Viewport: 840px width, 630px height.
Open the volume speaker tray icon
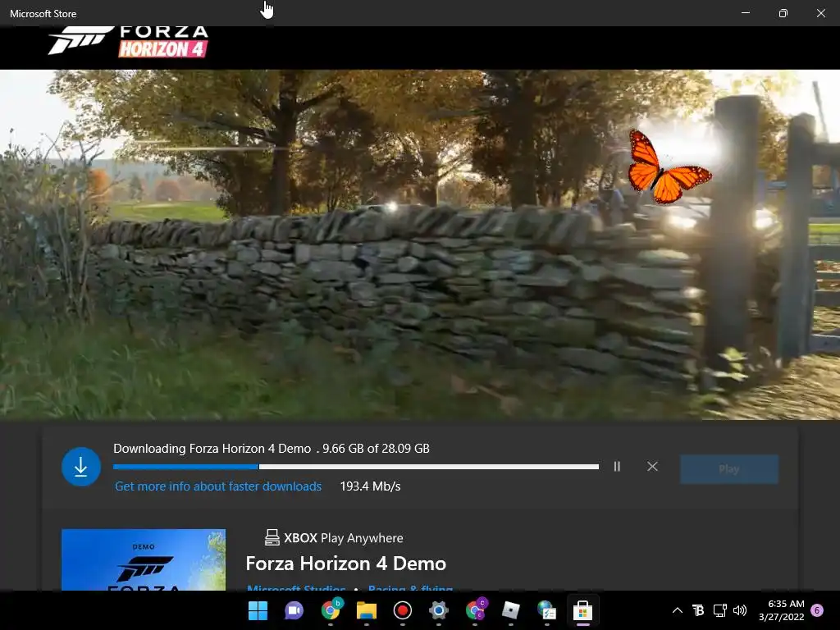pyautogui.click(x=740, y=610)
